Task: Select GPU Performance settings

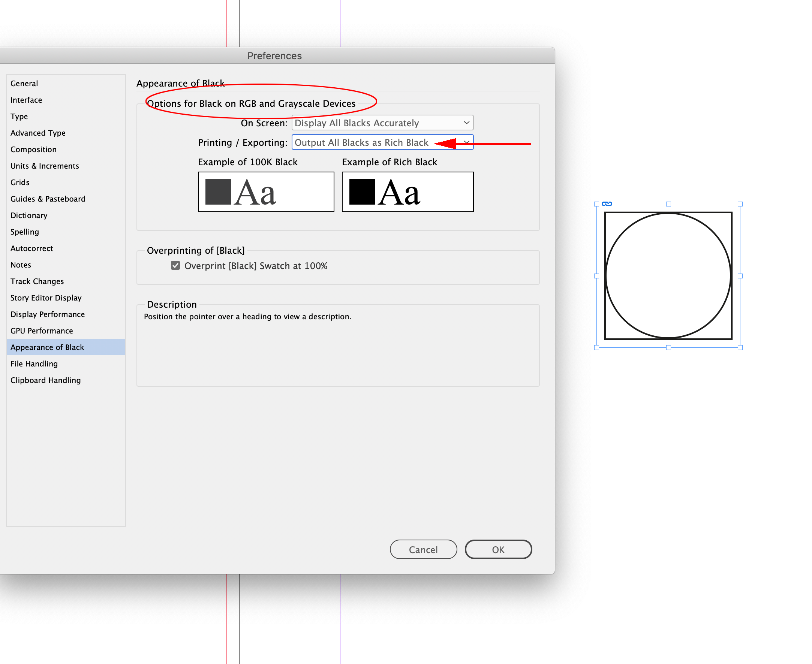Action: point(42,331)
